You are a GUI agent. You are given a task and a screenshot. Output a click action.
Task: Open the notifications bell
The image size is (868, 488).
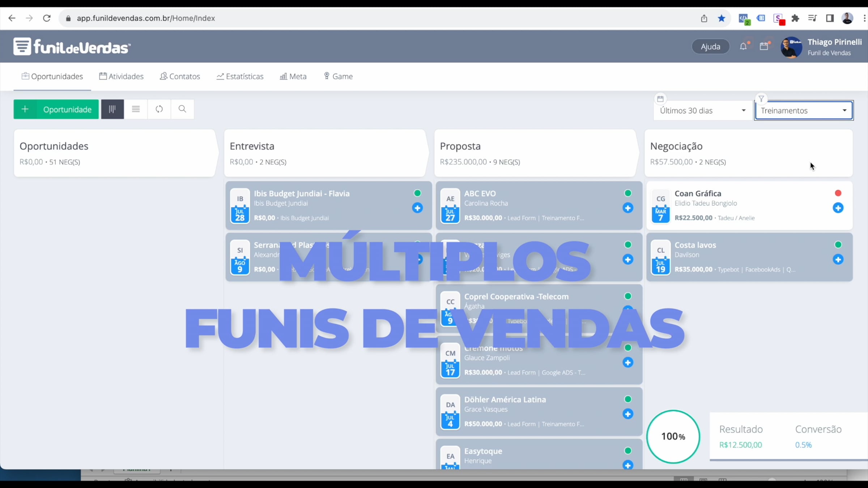point(743,47)
